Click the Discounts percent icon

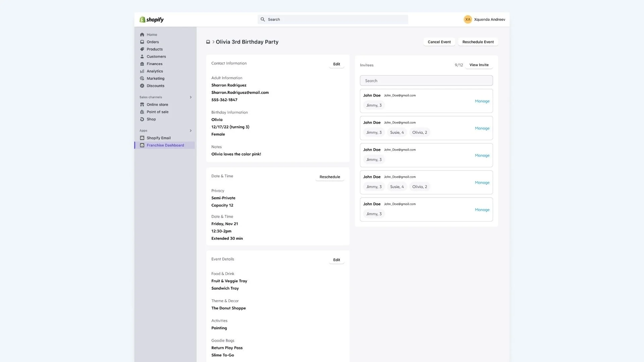click(x=142, y=86)
